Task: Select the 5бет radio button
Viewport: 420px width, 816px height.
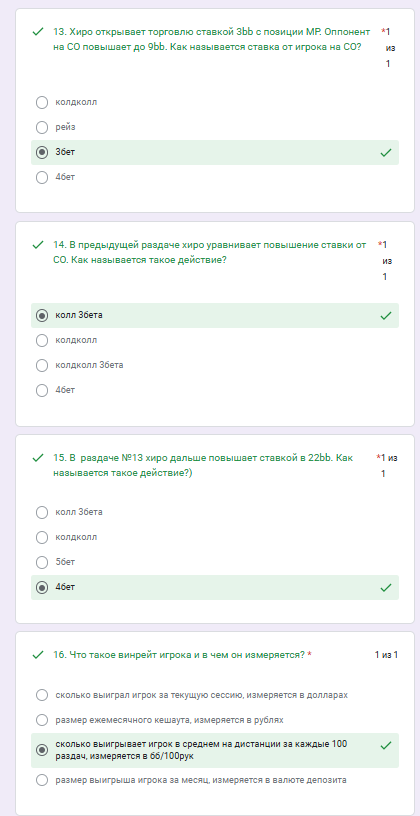Action: (42, 563)
